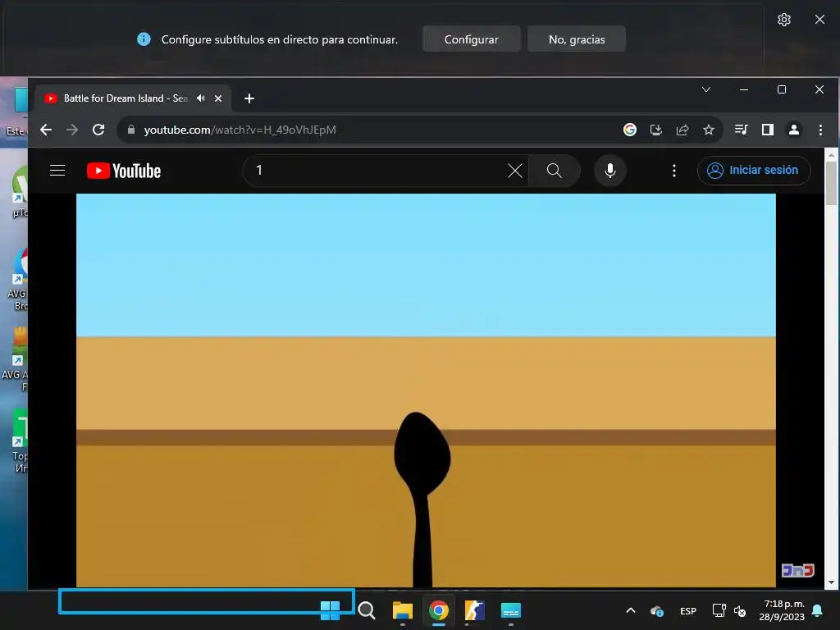Reload the YouTube page

coord(98,130)
